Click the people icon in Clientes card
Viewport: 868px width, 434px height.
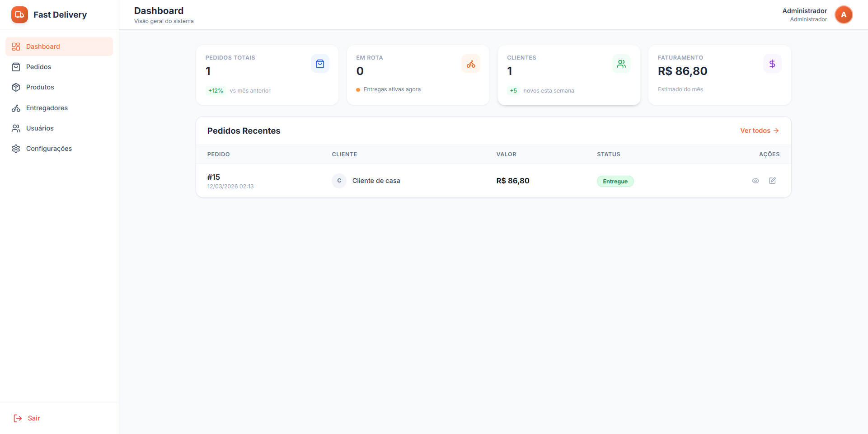(621, 64)
